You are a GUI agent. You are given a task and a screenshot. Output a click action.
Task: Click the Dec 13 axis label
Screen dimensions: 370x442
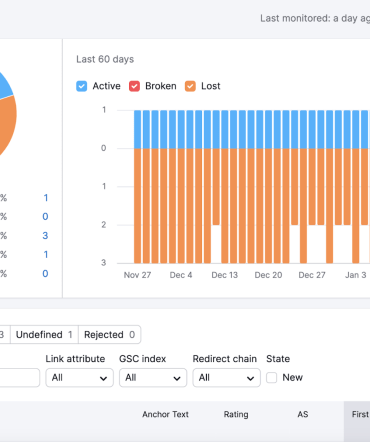click(x=225, y=275)
